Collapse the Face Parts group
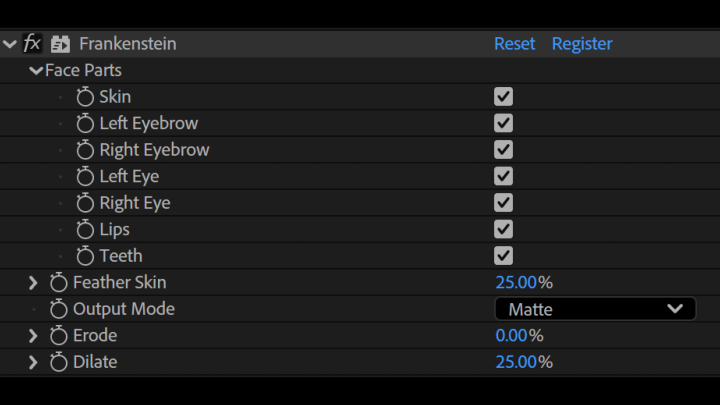This screenshot has height=405, width=720. pos(36,71)
